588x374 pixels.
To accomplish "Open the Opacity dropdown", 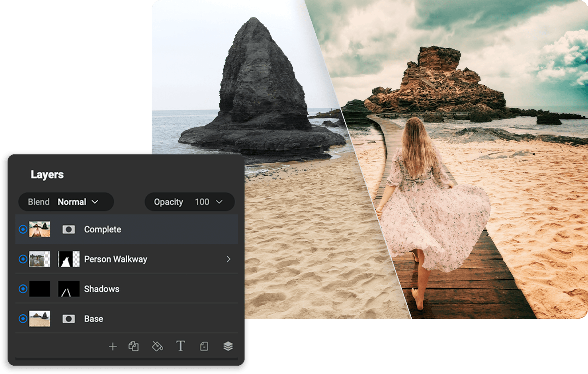I will (219, 202).
